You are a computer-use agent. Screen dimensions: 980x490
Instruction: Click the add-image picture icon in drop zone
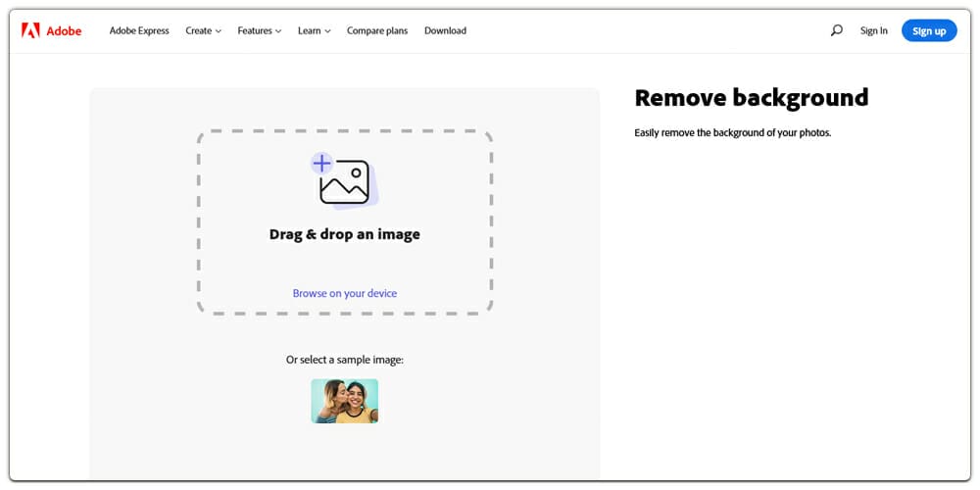tap(345, 182)
